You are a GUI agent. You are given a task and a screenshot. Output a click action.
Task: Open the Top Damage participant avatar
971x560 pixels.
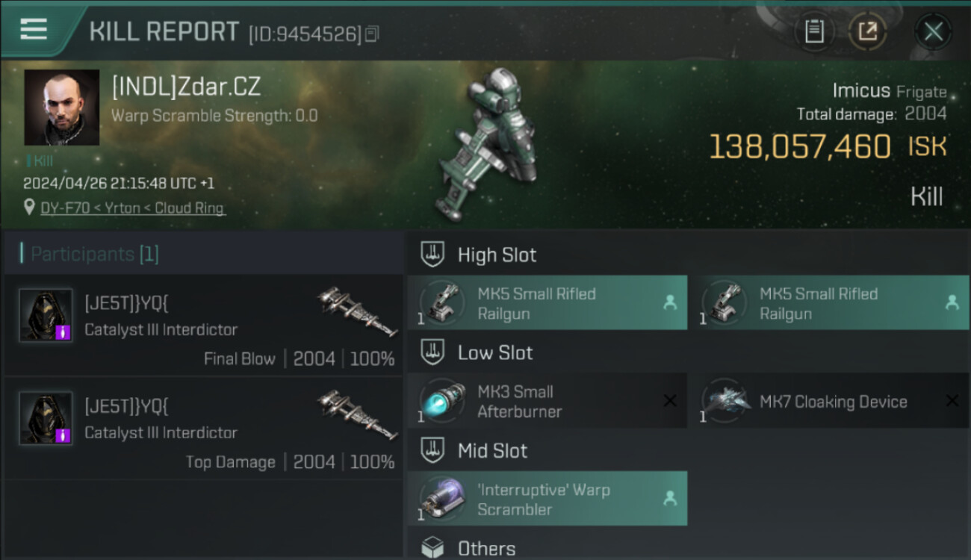[x=46, y=418]
